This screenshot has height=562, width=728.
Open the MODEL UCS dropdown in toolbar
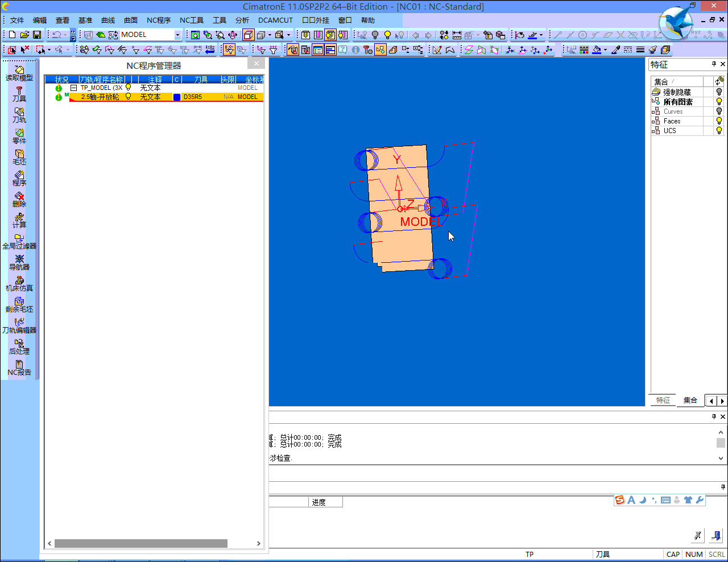[x=177, y=35]
